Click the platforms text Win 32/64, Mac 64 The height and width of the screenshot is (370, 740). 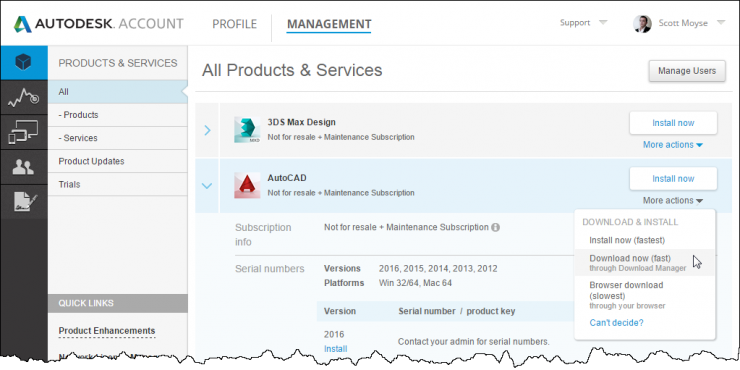coord(416,283)
